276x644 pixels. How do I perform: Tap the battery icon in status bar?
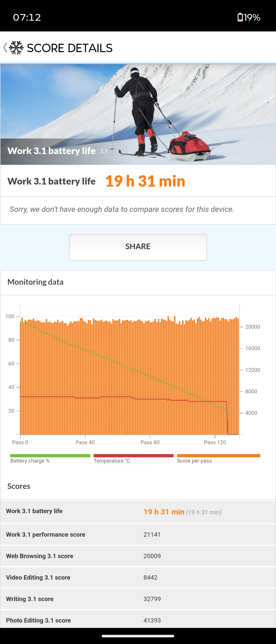pos(240,17)
